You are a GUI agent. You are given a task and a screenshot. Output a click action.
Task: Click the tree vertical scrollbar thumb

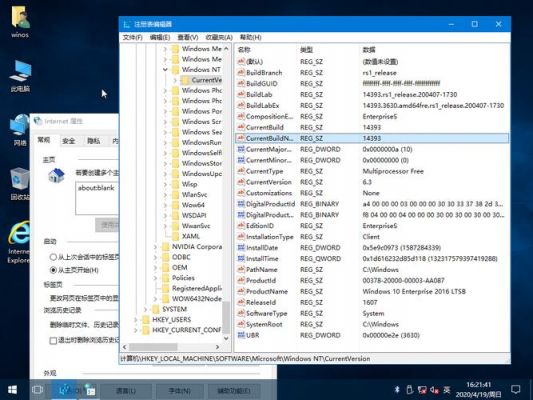coord(226,317)
